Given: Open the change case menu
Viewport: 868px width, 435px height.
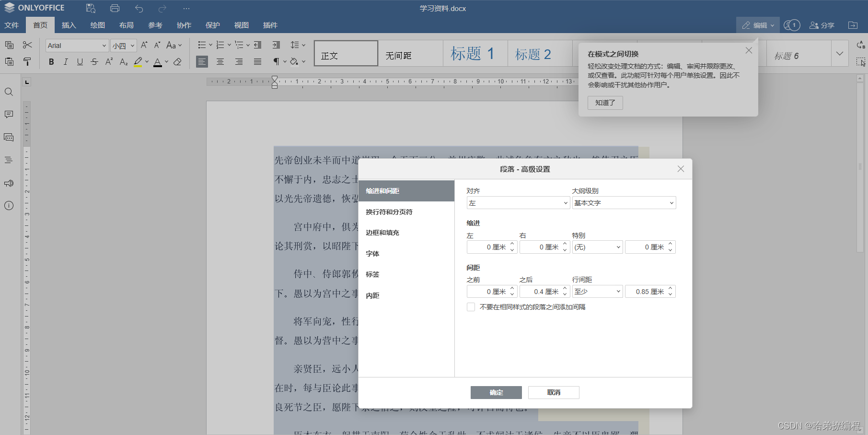Looking at the screenshot, I should (x=174, y=45).
